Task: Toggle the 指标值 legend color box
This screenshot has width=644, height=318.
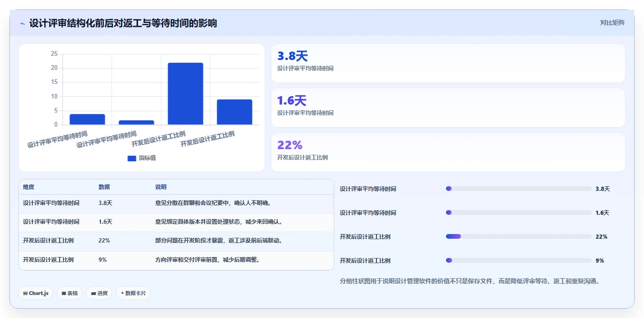Action: coord(132,158)
